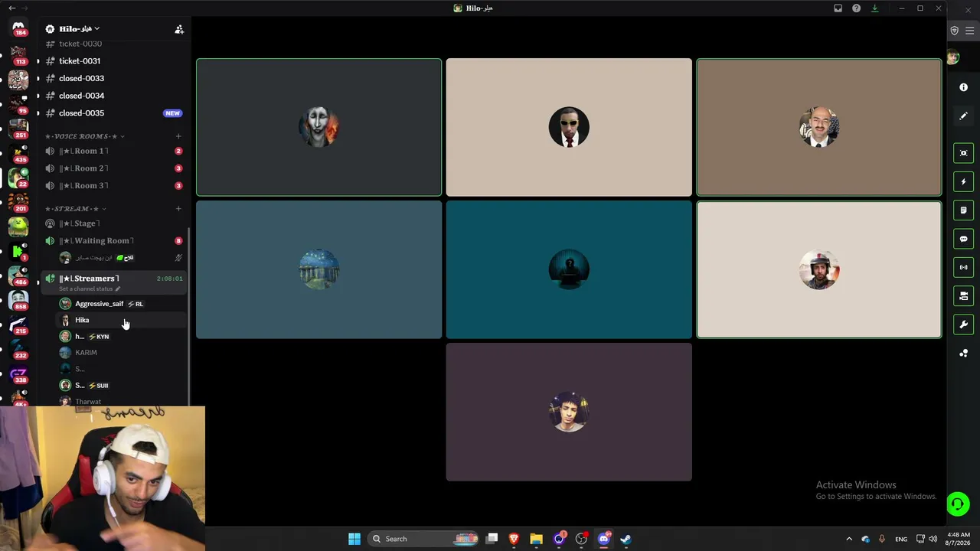Focus the bottom purple video tile
The image size is (980, 551).
(x=569, y=412)
